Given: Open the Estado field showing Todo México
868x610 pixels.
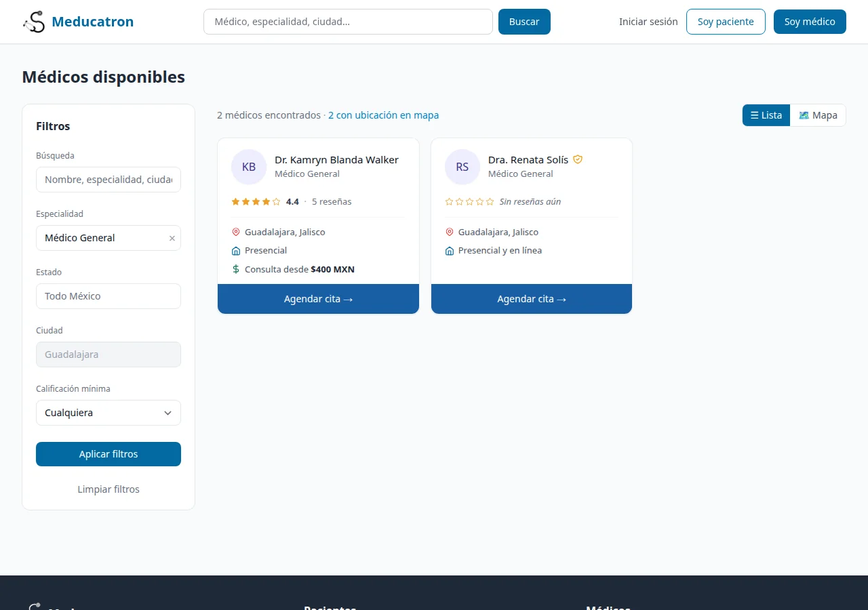Looking at the screenshot, I should [x=108, y=296].
